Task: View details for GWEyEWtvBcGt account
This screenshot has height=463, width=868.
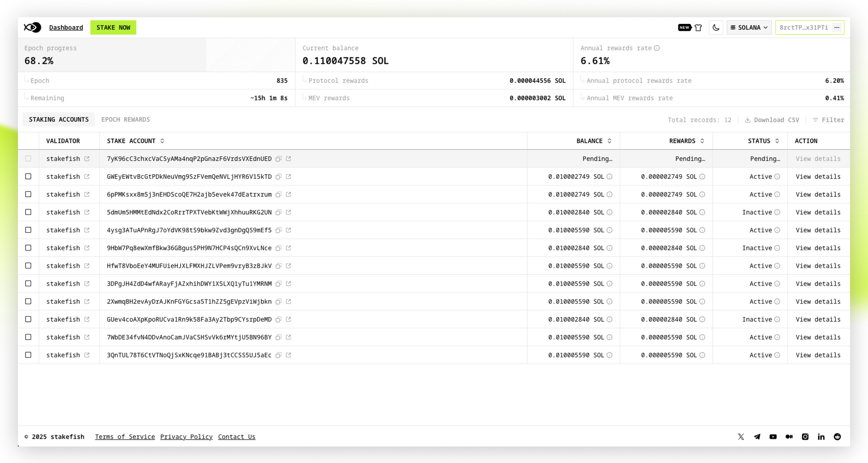Action: coord(818,177)
